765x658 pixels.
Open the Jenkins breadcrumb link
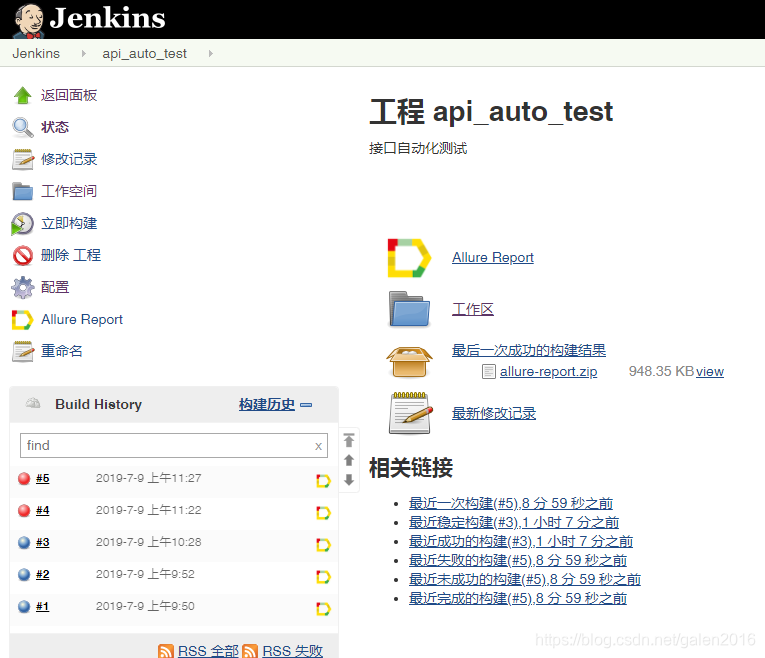tap(36, 53)
